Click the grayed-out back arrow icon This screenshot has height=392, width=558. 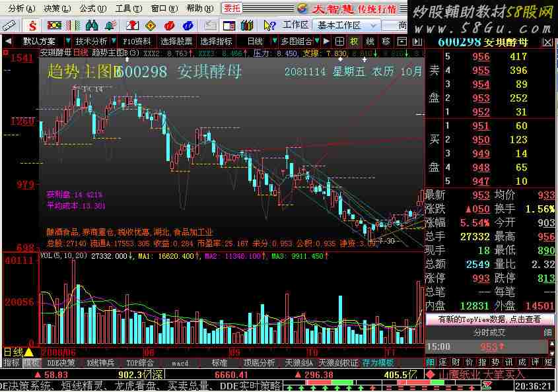coord(210,26)
